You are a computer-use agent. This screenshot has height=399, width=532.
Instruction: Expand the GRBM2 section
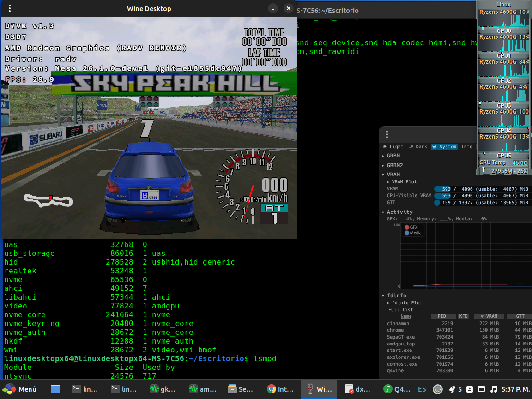pyautogui.click(x=392, y=166)
